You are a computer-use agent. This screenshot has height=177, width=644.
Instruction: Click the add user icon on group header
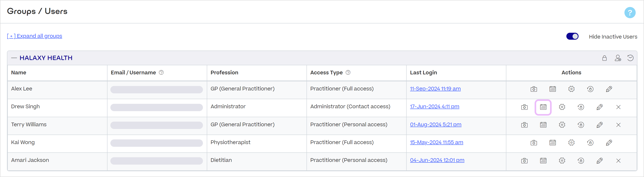coord(618,58)
